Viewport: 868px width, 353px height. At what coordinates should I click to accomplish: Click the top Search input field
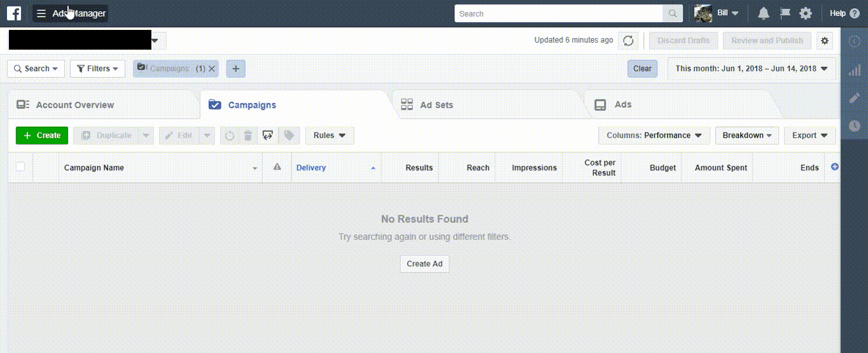click(559, 13)
